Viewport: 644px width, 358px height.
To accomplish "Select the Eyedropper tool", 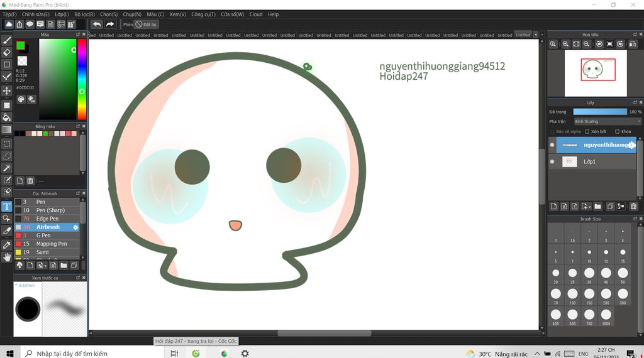I will pos(6,245).
